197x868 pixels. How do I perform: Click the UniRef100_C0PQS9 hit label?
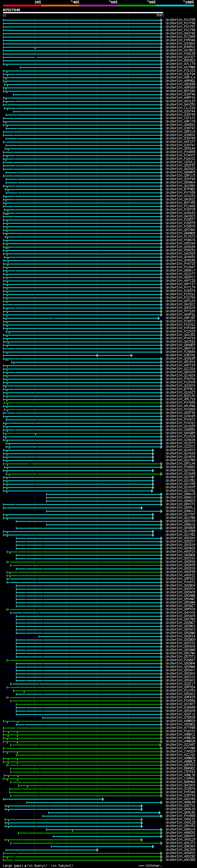[x=180, y=751]
